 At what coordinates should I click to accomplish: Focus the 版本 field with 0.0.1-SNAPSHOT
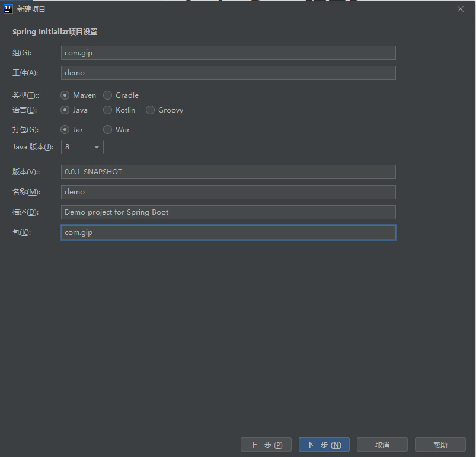[x=228, y=172]
